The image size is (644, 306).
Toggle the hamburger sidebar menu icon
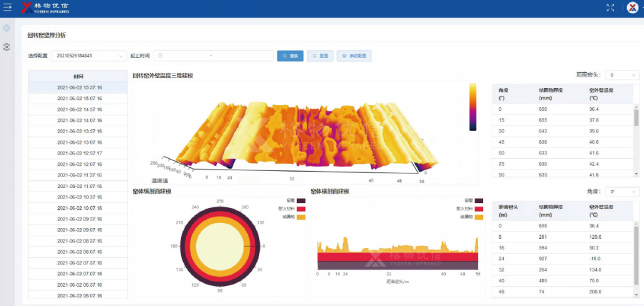tap(8, 8)
